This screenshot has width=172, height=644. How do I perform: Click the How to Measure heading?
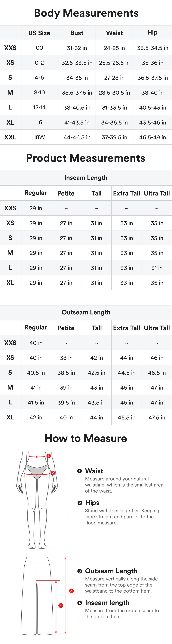86,438
